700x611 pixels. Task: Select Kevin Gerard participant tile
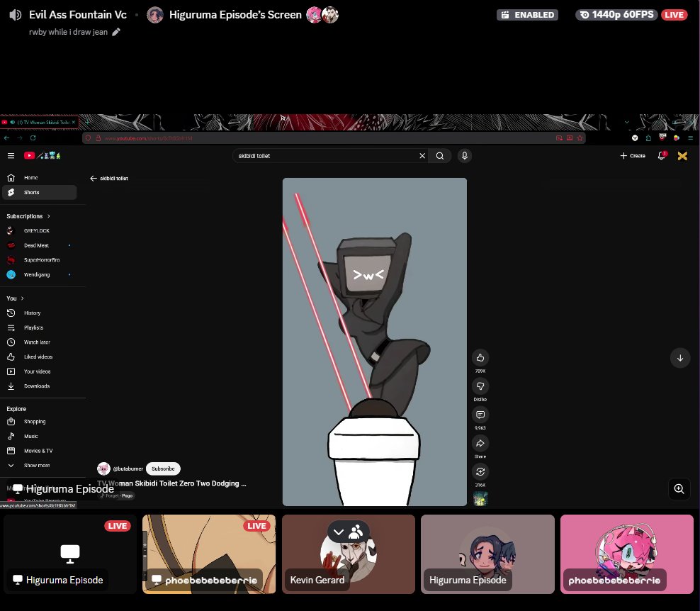click(x=348, y=554)
